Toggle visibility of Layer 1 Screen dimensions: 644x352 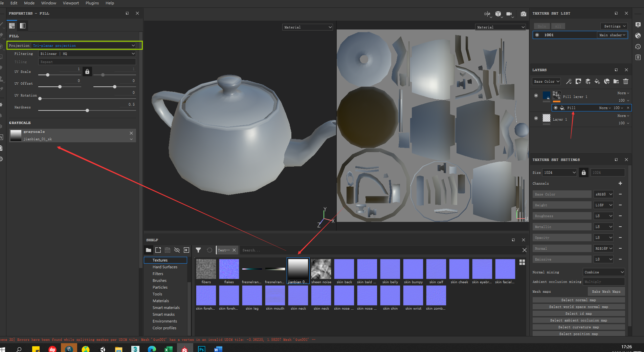536,118
